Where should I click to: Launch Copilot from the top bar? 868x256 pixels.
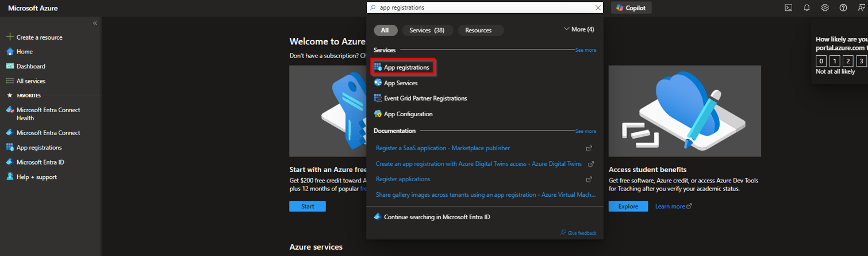tap(631, 8)
